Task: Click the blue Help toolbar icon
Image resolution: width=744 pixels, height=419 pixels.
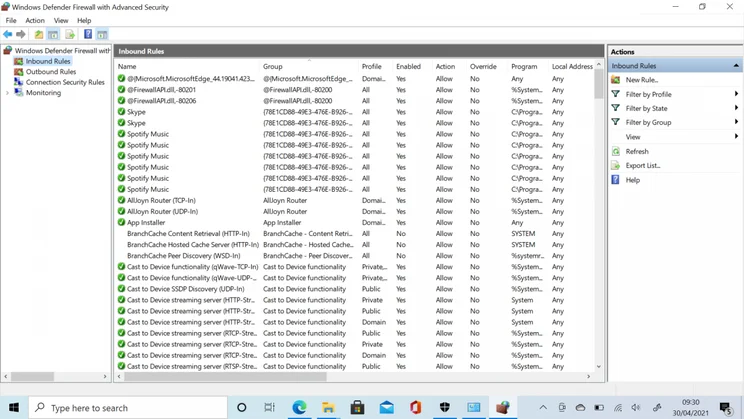Action: (87, 34)
